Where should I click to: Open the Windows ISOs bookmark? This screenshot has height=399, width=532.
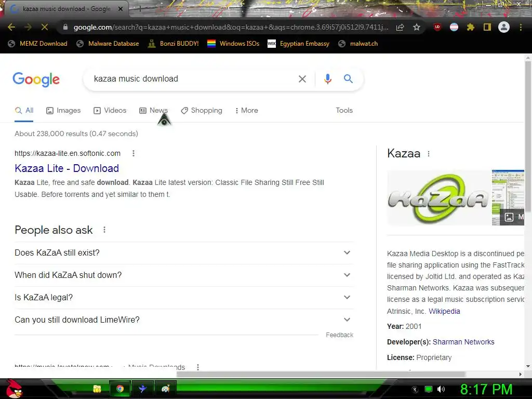233,44
